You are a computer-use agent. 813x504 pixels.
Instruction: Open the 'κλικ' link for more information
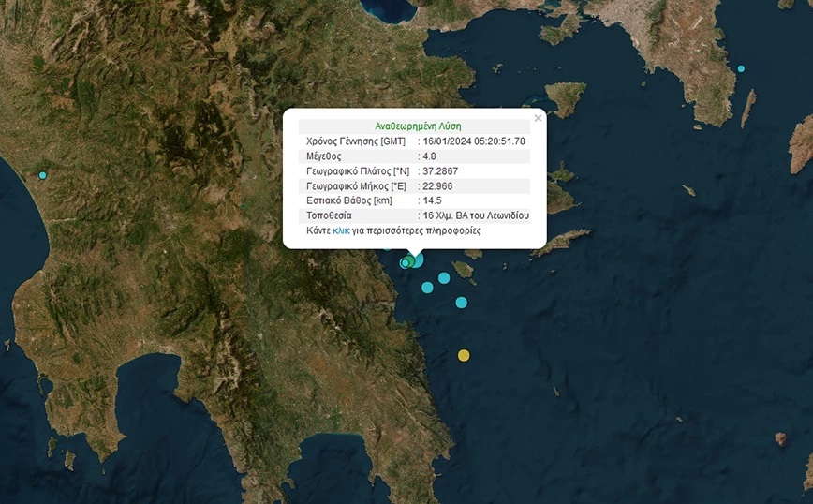341,230
